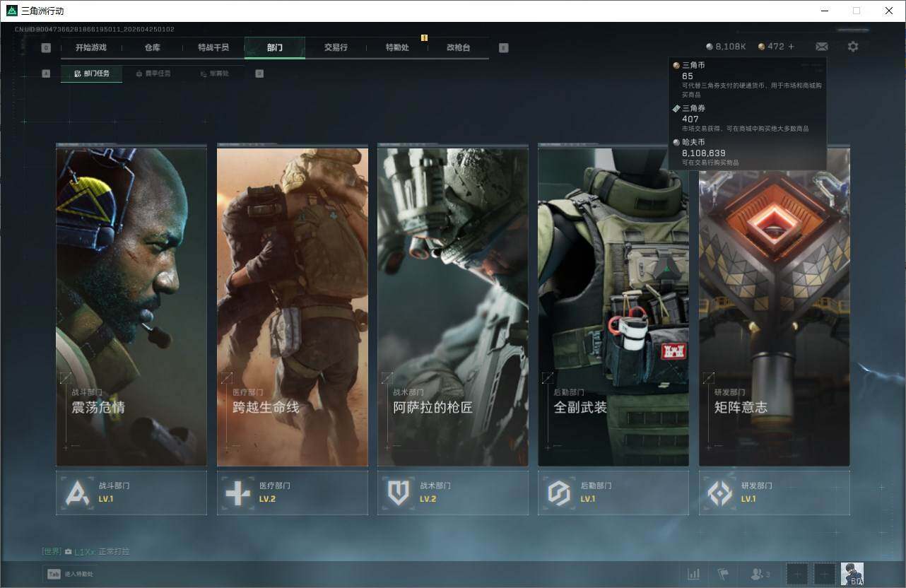
Task: Open the settings gear icon
Action: pos(853,47)
